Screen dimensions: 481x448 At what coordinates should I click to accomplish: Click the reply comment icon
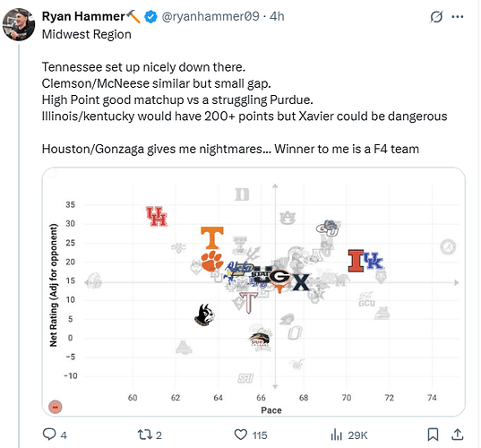coord(49,435)
